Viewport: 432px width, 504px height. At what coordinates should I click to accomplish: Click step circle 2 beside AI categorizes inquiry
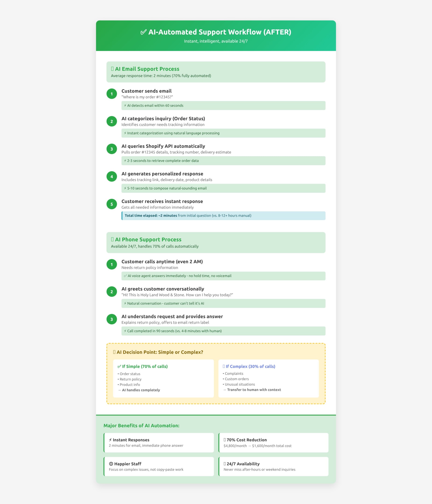112,121
